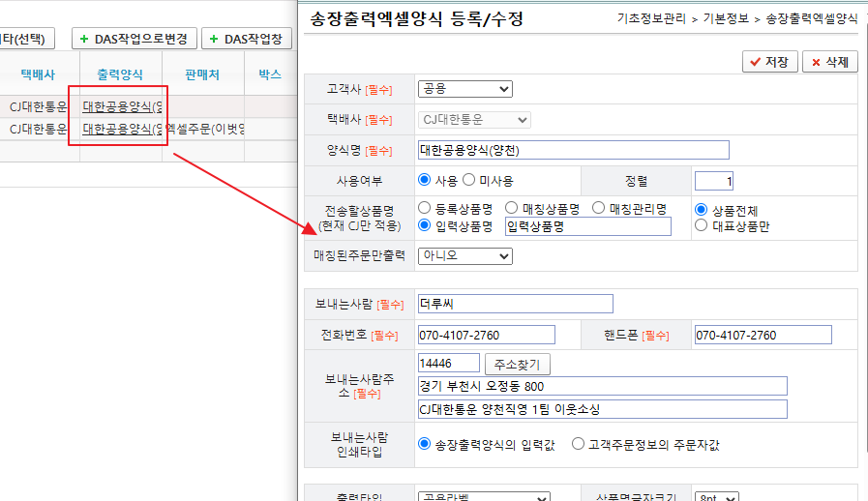Click the 저장 save button
This screenshot has height=501, width=868.
[x=770, y=62]
